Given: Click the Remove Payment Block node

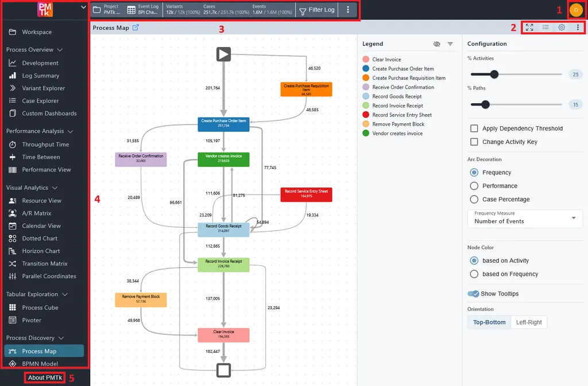Looking at the screenshot, I should 141,300.
